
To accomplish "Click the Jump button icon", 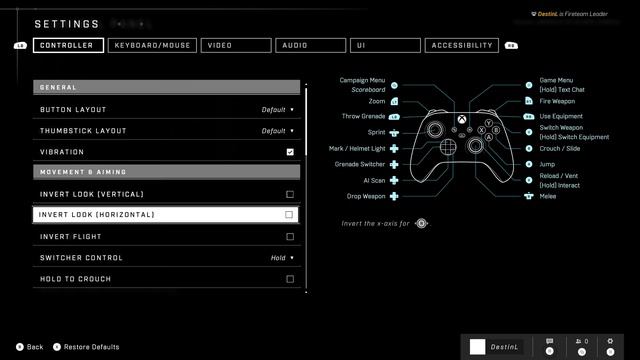I will point(529,164).
